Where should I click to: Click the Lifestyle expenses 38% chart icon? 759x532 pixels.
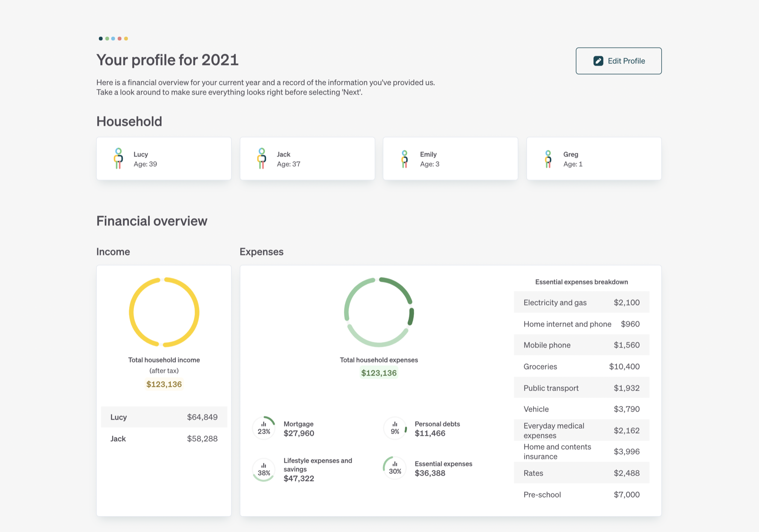click(264, 469)
